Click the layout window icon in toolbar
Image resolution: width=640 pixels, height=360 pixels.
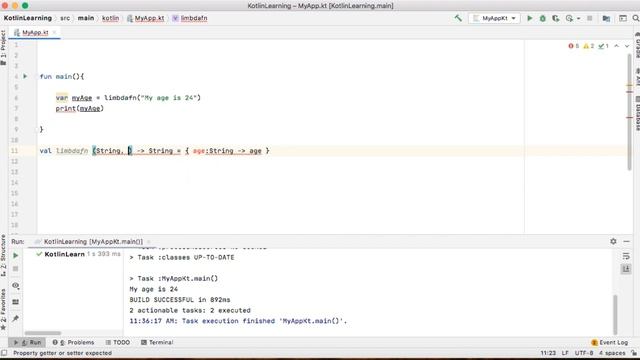622,18
